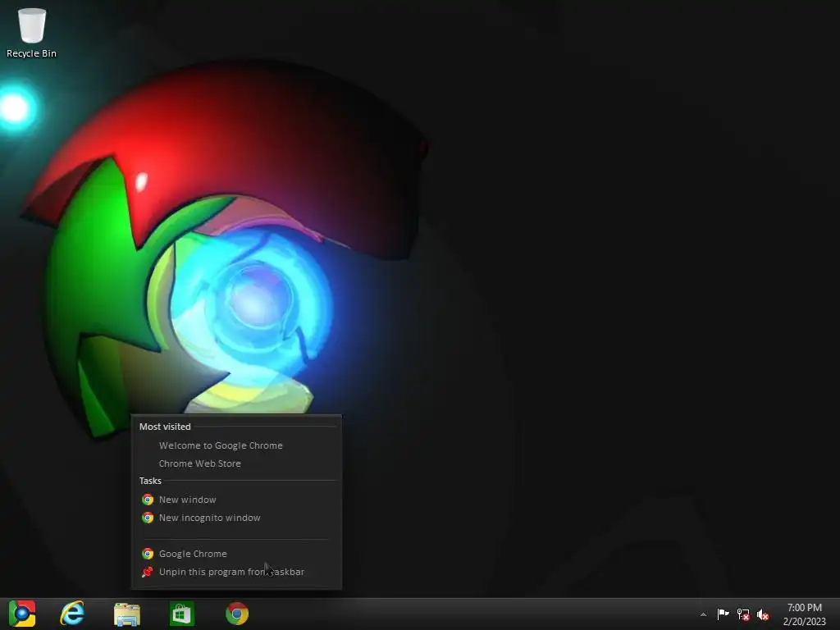This screenshot has height=630, width=840.
Task: Launch 'Google Chrome' from jump list
Action: click(235, 554)
